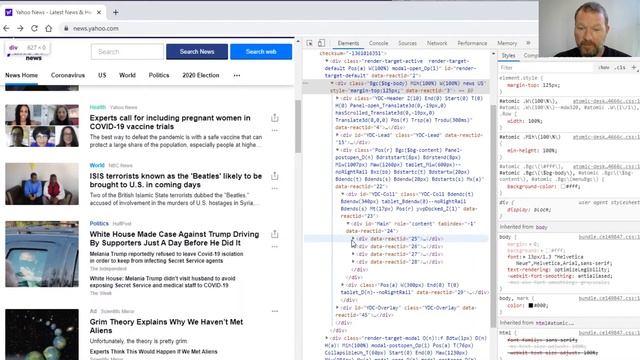Open the Experts Think This Would Happen link

pyautogui.click(x=153, y=351)
